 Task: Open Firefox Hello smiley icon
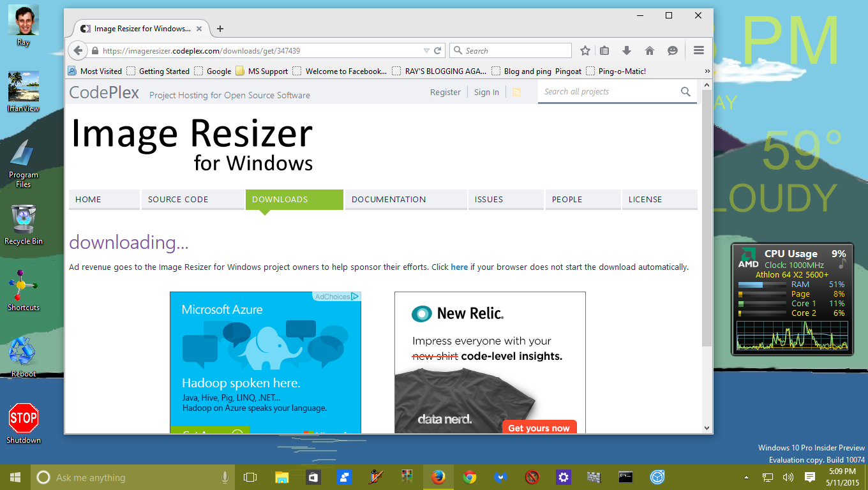(x=672, y=50)
